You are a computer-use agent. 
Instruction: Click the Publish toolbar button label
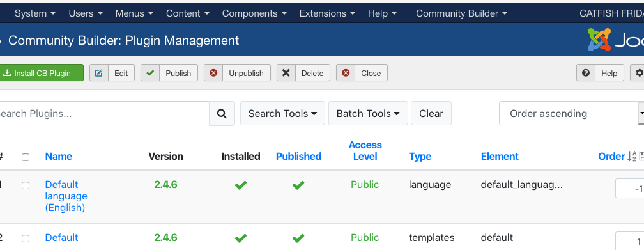pyautogui.click(x=178, y=73)
